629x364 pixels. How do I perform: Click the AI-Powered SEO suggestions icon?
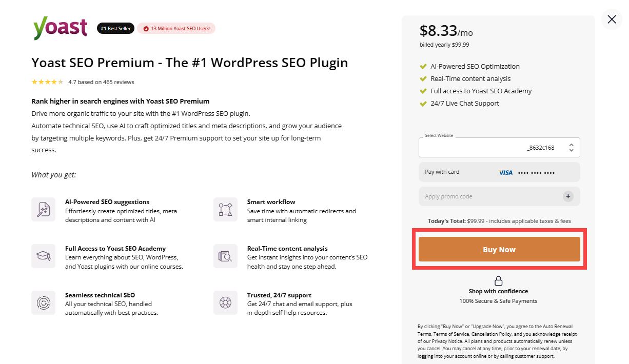click(x=43, y=209)
